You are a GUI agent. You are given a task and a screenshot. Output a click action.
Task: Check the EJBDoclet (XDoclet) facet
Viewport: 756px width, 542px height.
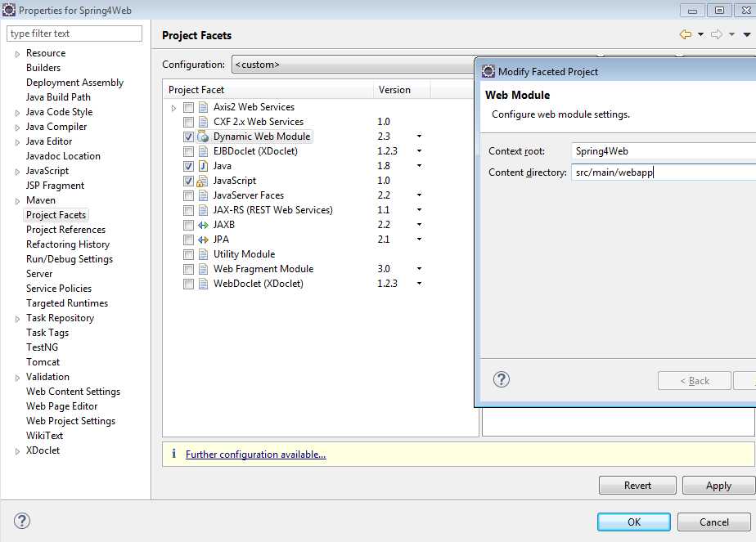[x=188, y=152]
